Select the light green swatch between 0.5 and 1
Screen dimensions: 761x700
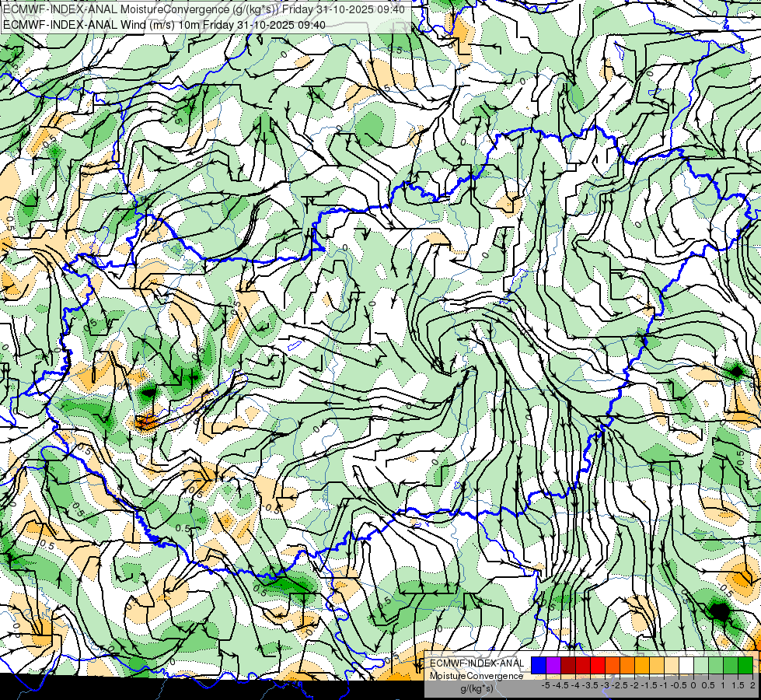pos(715,665)
